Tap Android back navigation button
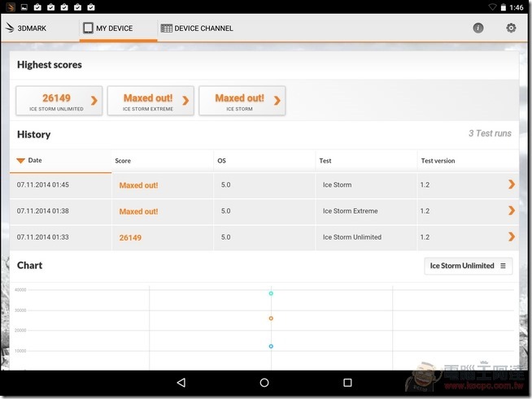 click(181, 383)
